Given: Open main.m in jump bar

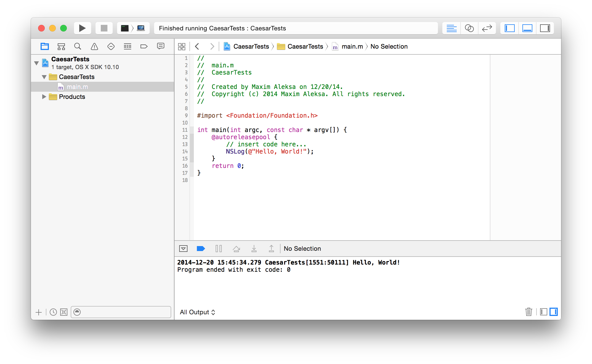Looking at the screenshot, I should tap(348, 46).
